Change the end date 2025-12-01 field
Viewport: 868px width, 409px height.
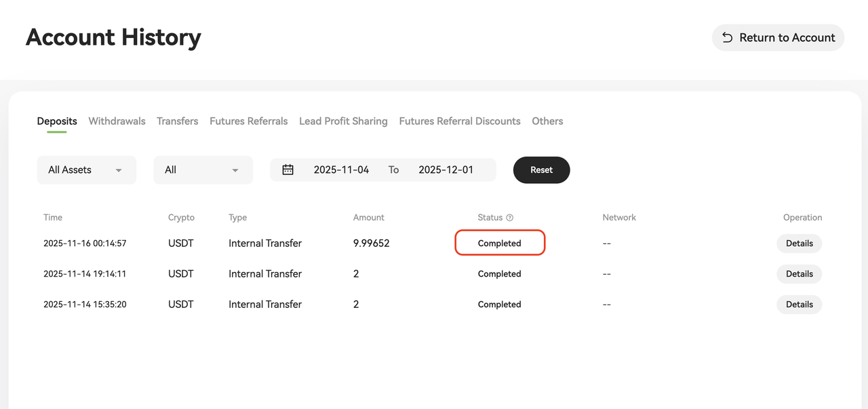click(x=446, y=170)
